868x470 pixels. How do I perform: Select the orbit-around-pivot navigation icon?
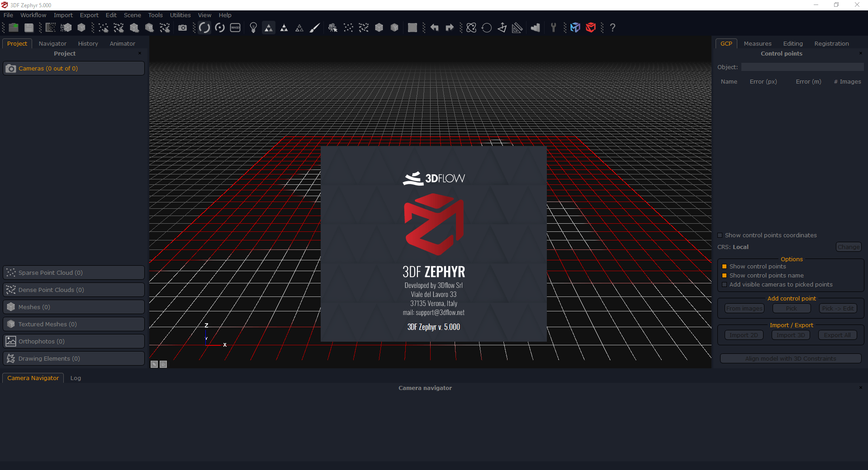point(220,28)
